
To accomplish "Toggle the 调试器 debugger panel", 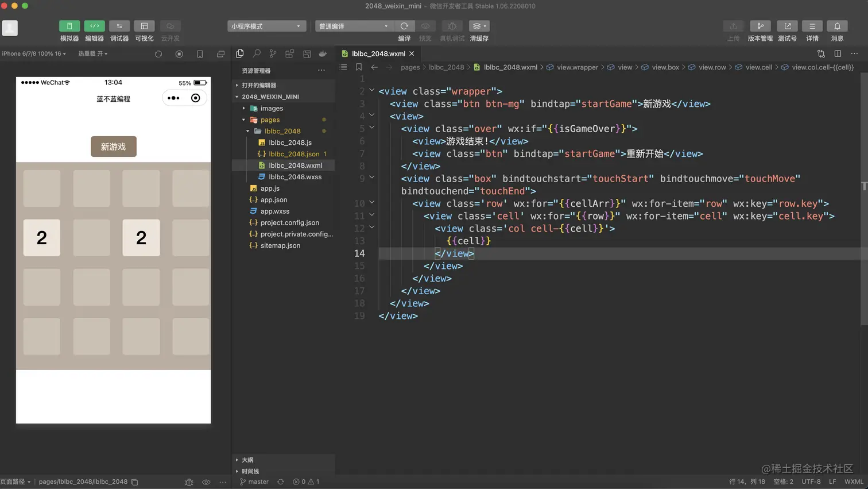I will (119, 26).
